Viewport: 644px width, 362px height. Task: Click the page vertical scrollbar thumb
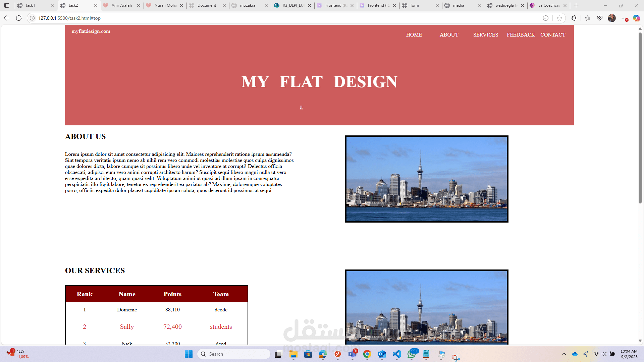click(x=640, y=117)
